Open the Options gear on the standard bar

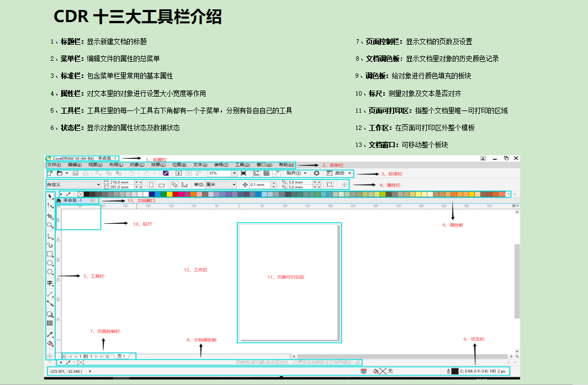[316, 173]
